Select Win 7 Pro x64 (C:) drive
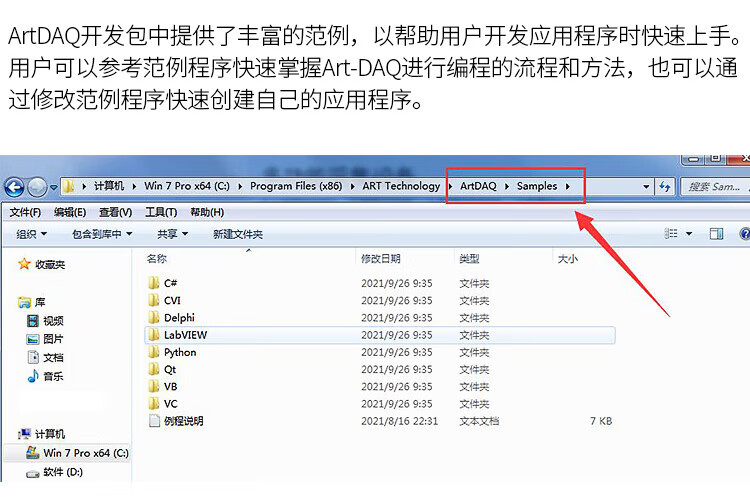Screen dimensions: 750x502 (x=85, y=453)
